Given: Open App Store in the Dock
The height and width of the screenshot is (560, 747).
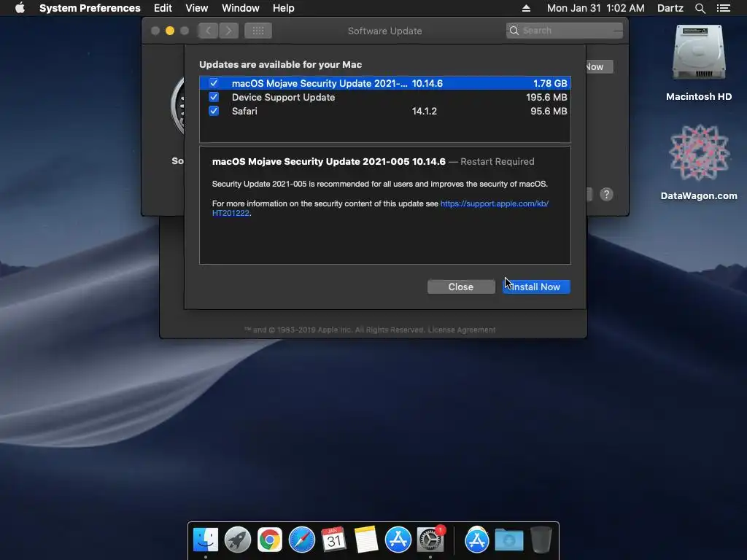Looking at the screenshot, I should click(398, 540).
